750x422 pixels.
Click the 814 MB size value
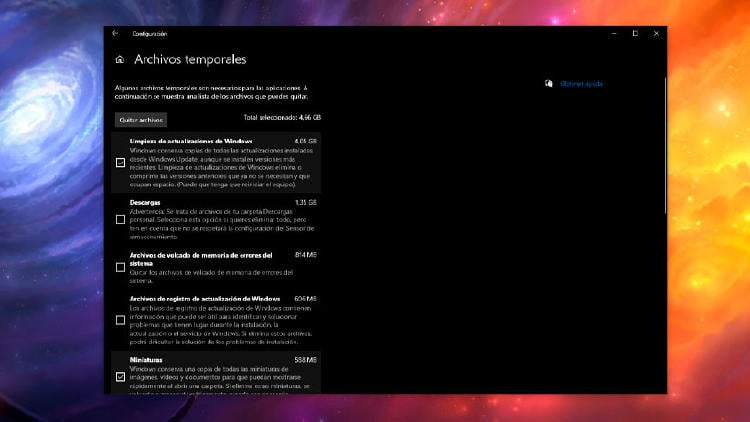click(x=306, y=255)
